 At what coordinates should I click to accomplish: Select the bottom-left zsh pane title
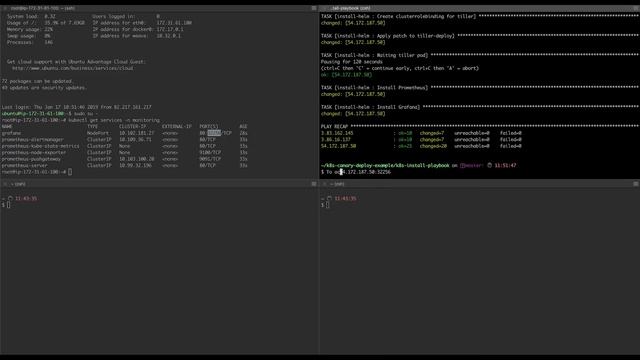(18, 184)
